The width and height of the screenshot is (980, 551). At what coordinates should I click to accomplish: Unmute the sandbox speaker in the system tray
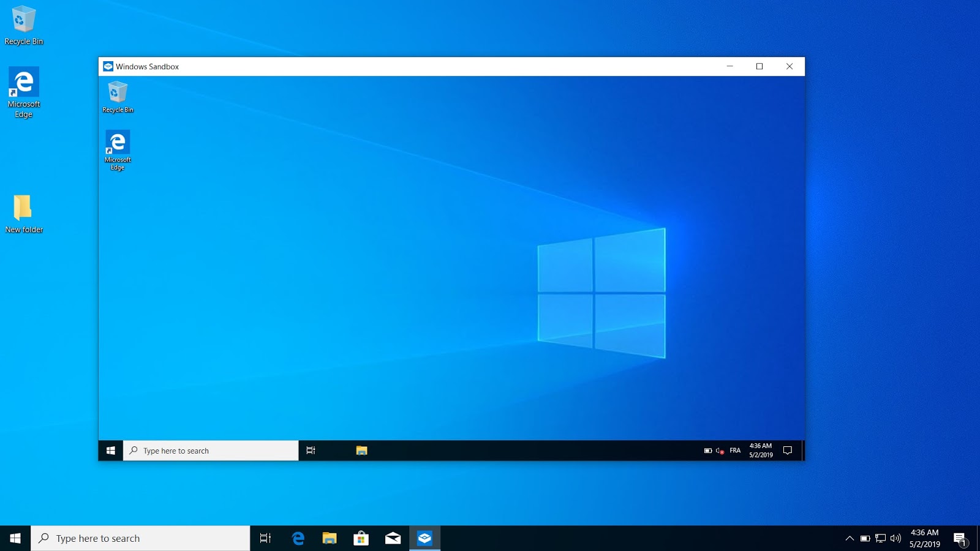[718, 451]
